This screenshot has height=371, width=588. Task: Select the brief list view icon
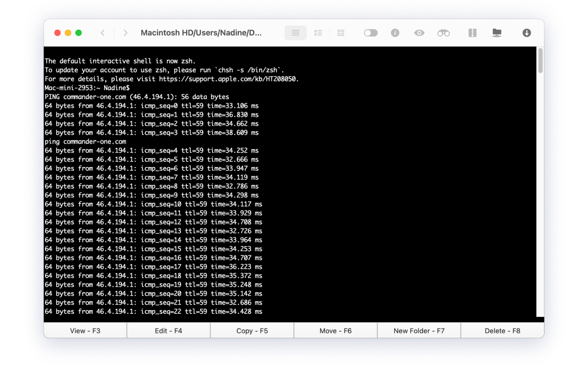point(318,32)
